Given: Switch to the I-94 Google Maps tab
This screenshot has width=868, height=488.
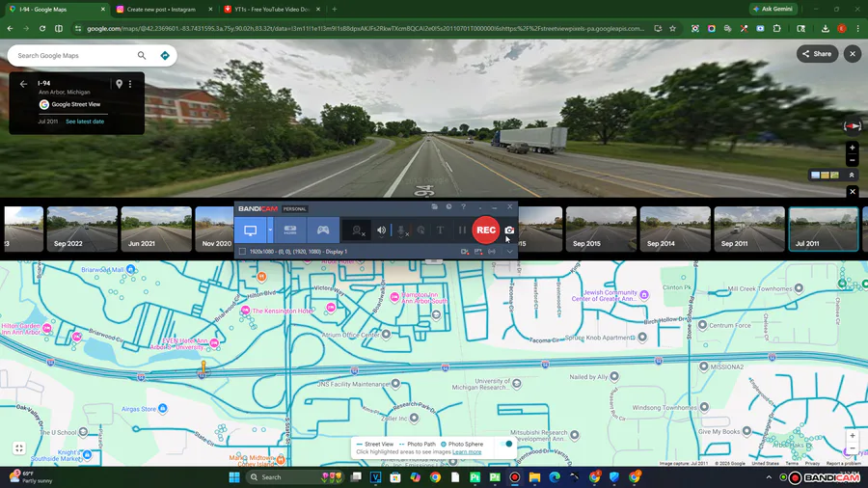Looking at the screenshot, I should click(57, 10).
